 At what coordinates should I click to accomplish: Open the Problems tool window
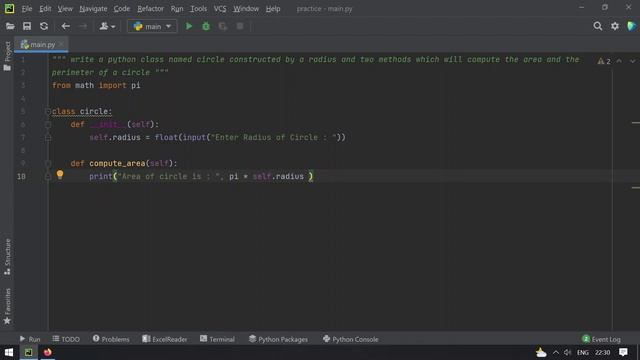111,339
